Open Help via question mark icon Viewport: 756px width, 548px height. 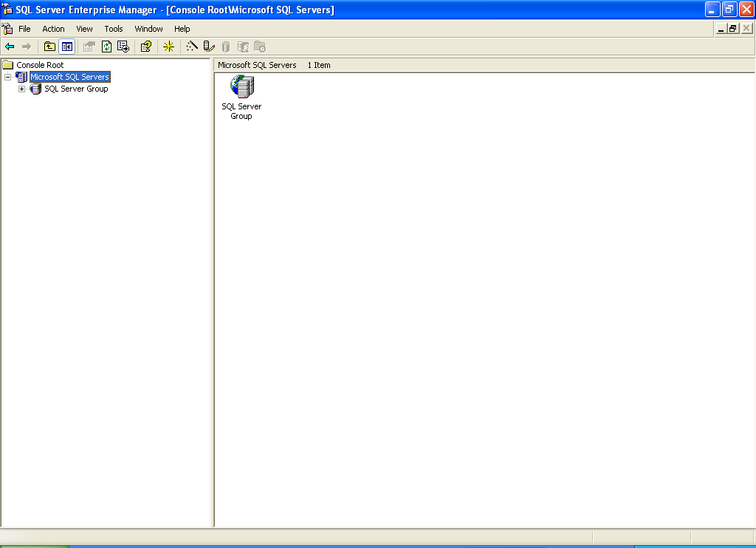(145, 47)
